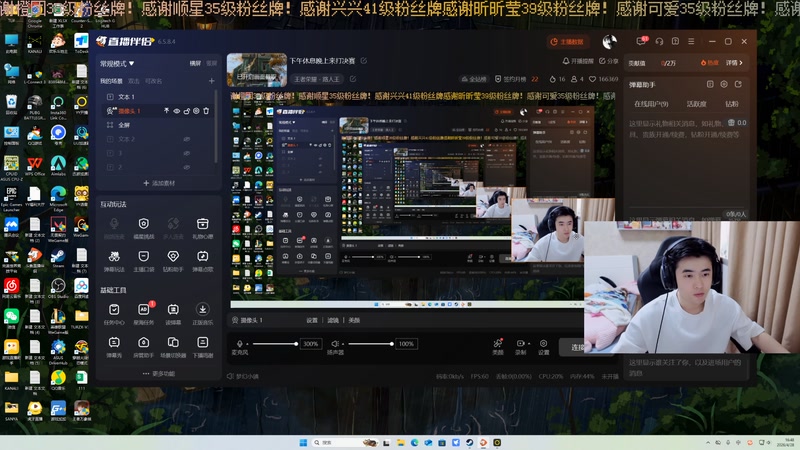Click 添加素材 add source button
Viewport: 800px width, 450px height.
(159, 183)
